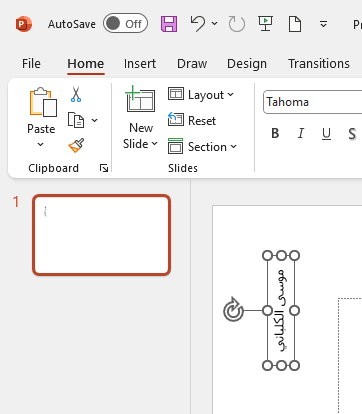Open Copy options dropdown arrow

pos(95,120)
